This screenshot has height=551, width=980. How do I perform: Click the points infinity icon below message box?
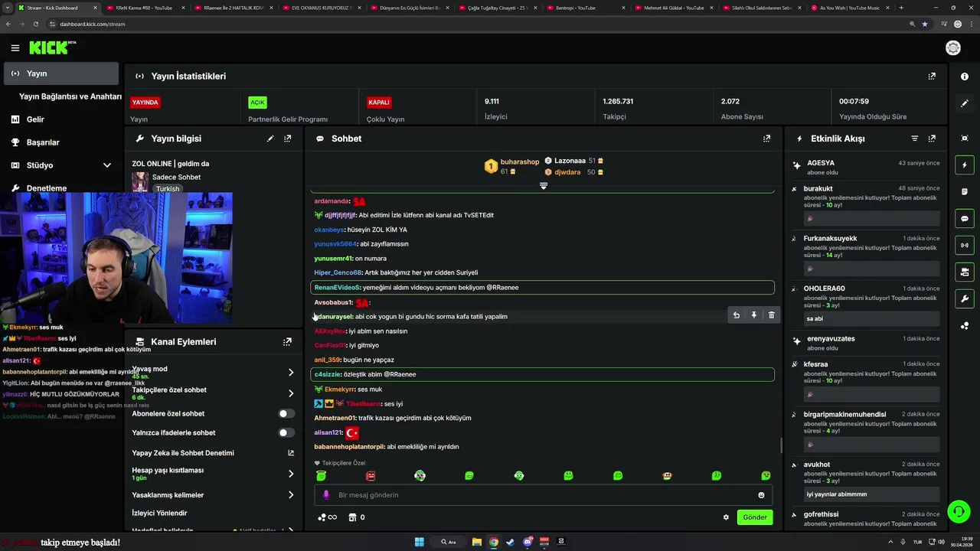tap(327, 517)
